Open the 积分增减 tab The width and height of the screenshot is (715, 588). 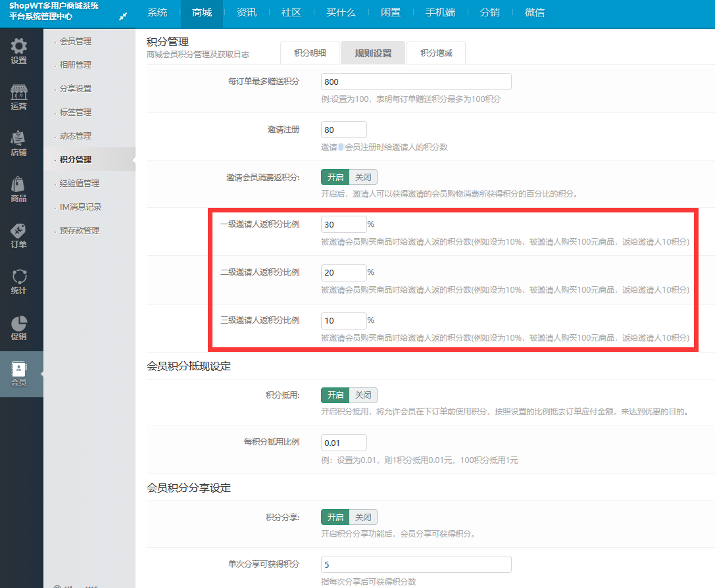point(436,53)
